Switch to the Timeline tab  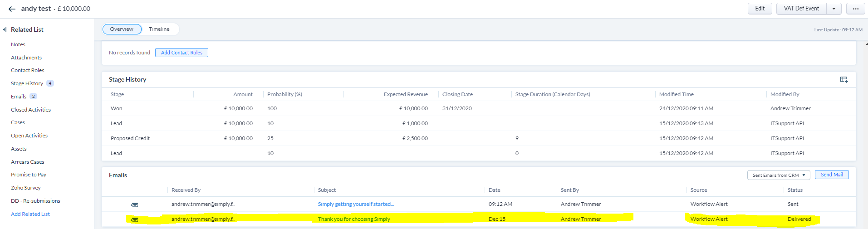(x=159, y=29)
